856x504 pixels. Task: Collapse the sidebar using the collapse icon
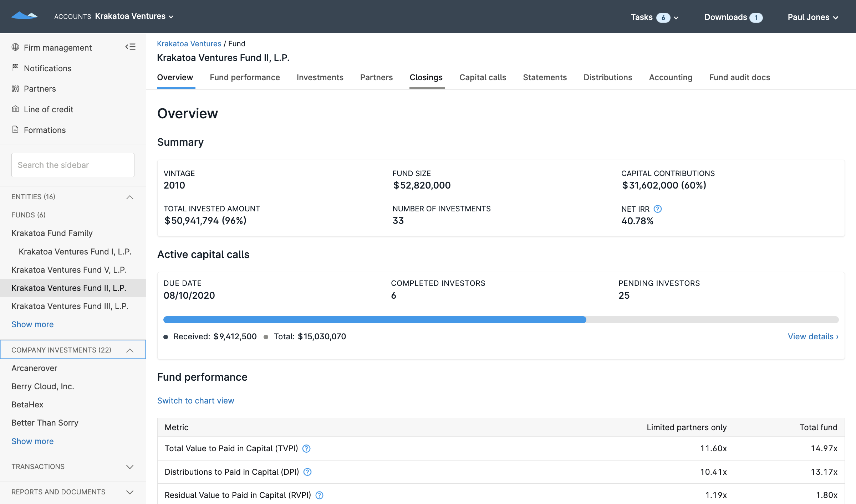coord(130,47)
